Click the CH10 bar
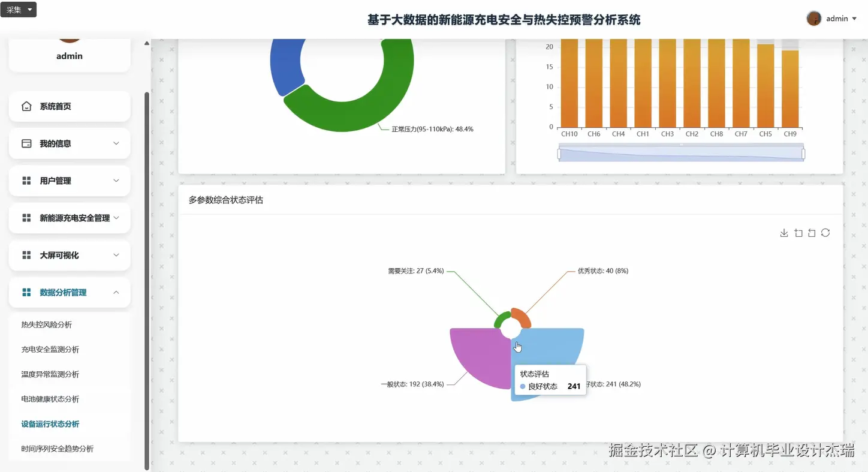Image resolution: width=868 pixels, height=472 pixels. tap(569, 83)
